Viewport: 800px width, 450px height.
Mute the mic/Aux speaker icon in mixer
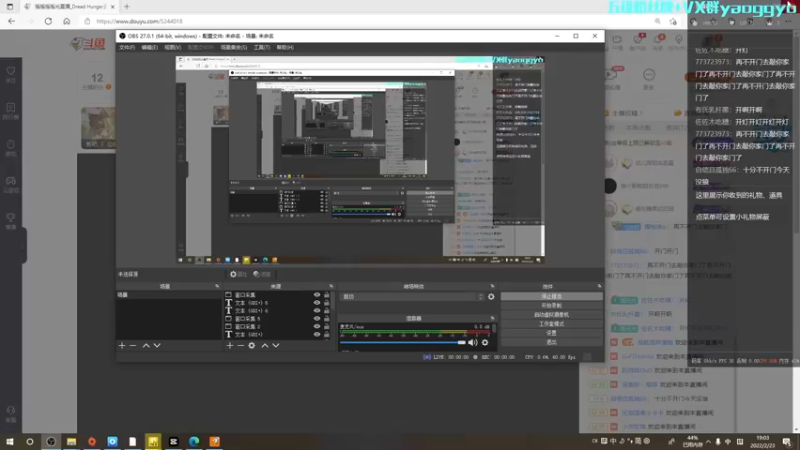click(472, 342)
